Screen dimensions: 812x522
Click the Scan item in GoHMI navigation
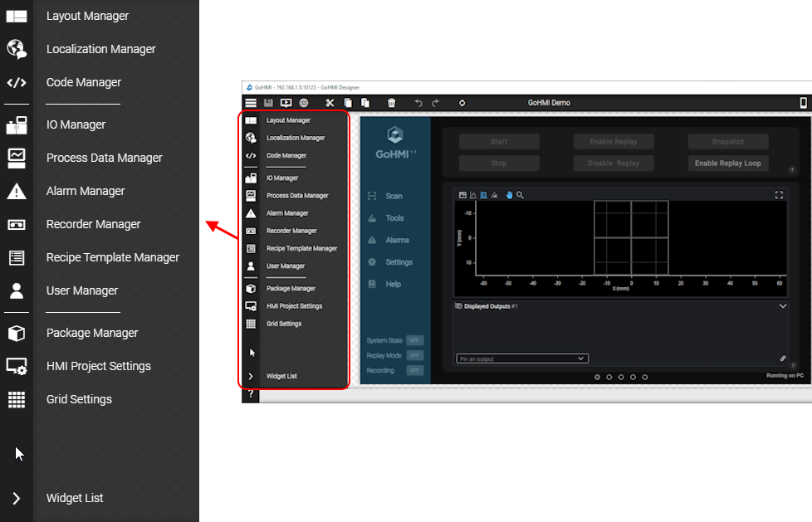coord(394,196)
